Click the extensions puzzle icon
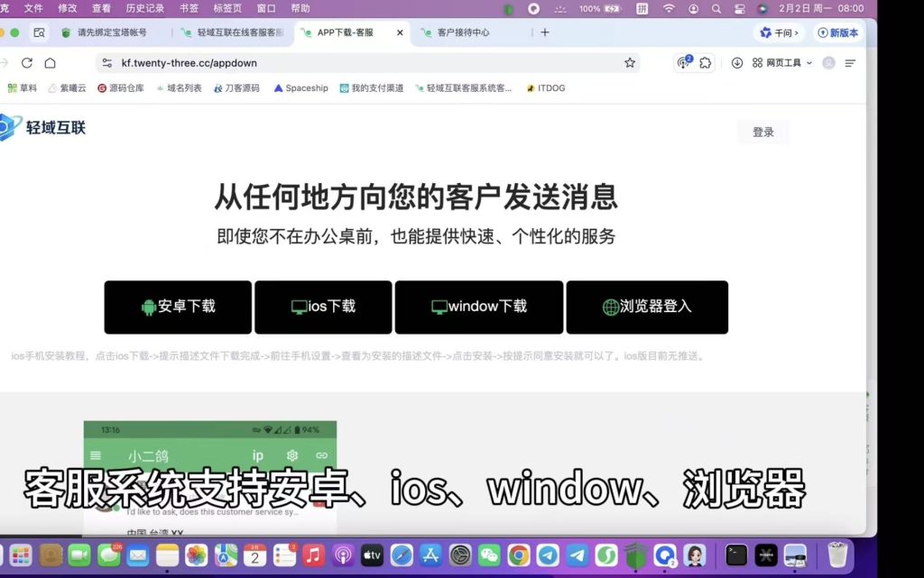 pos(706,64)
